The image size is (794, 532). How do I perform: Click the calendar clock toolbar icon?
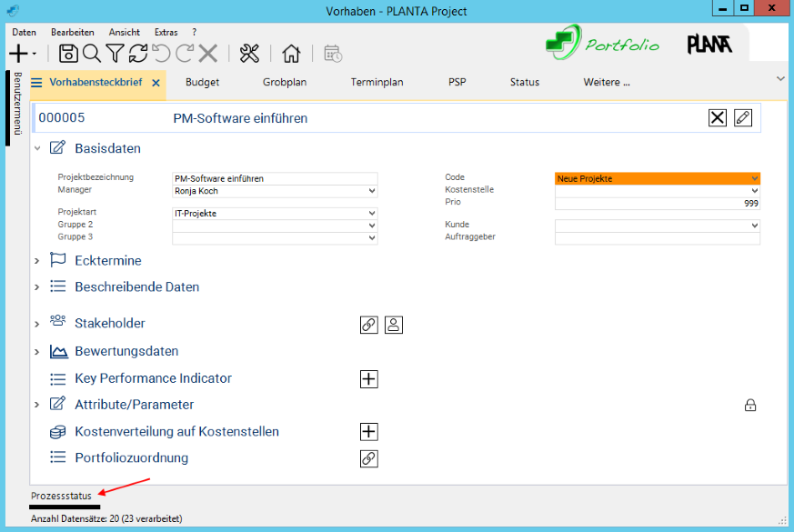pyautogui.click(x=333, y=53)
